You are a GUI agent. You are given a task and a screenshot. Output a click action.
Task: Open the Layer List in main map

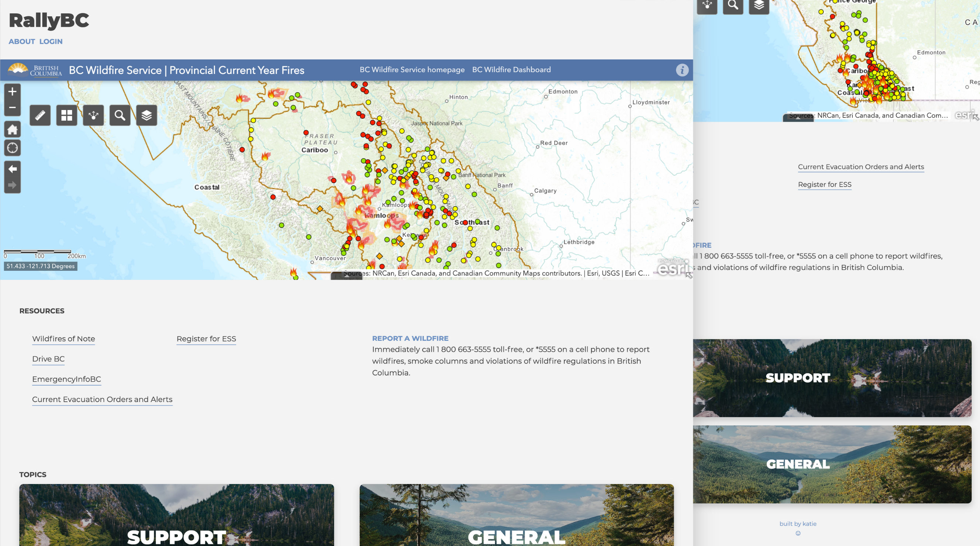(x=146, y=115)
